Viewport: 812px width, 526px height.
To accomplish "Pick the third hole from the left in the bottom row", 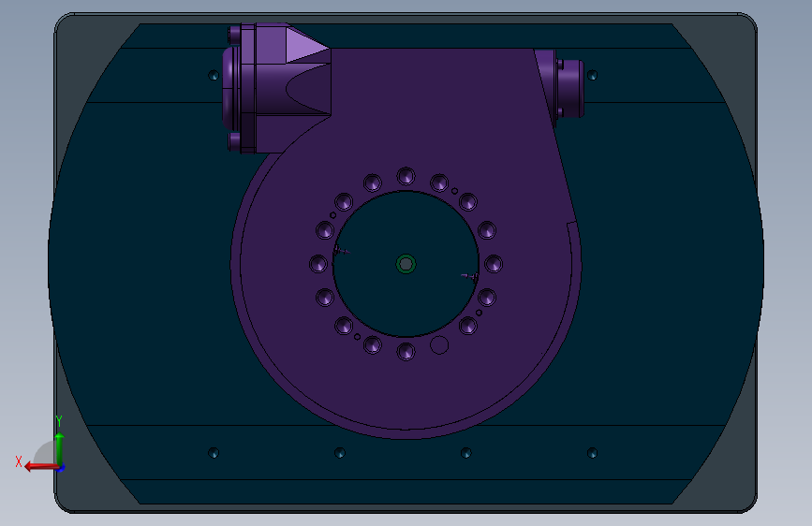I will [x=466, y=453].
